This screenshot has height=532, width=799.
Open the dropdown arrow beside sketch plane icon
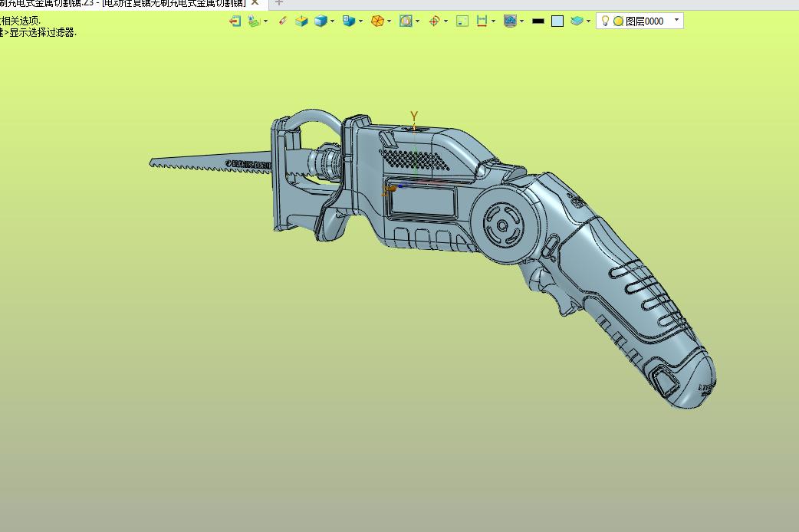[x=265, y=21]
